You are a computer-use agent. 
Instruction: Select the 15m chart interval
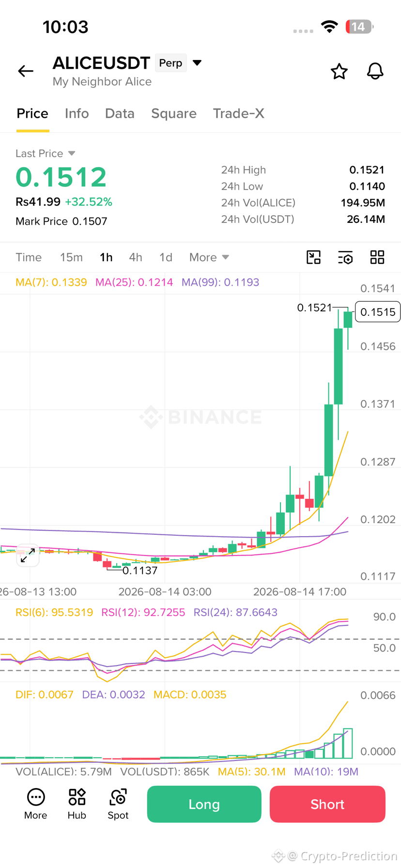[x=71, y=257]
